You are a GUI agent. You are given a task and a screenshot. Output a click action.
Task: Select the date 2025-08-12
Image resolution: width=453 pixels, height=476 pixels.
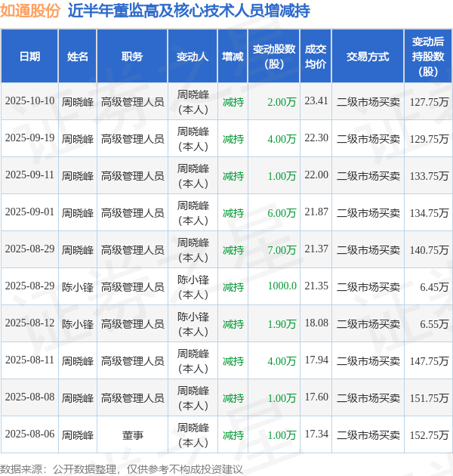[x=29, y=323]
